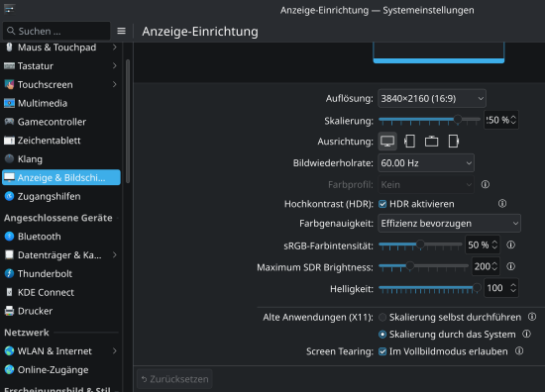545x392 pixels.
Task: Open KDE Connect settings entry
Action: tap(61, 292)
